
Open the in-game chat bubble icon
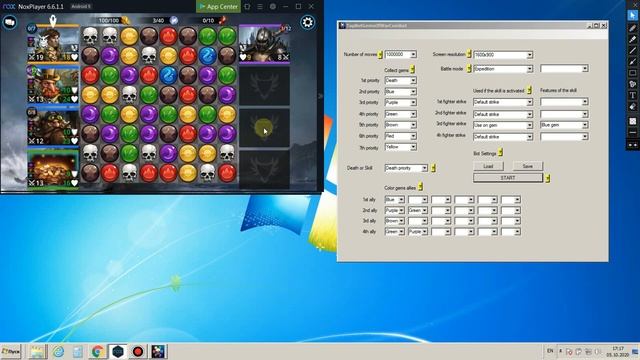[x=9, y=22]
